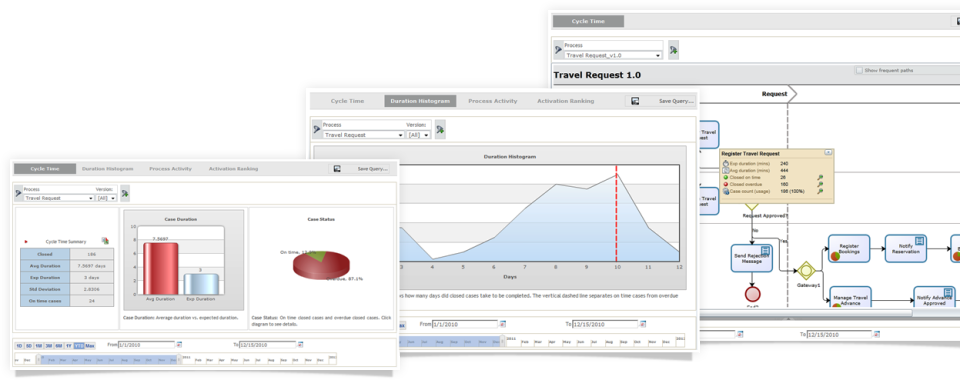The height and width of the screenshot is (380, 960).
Task: Click To date field in front window
Action: pos(267,345)
